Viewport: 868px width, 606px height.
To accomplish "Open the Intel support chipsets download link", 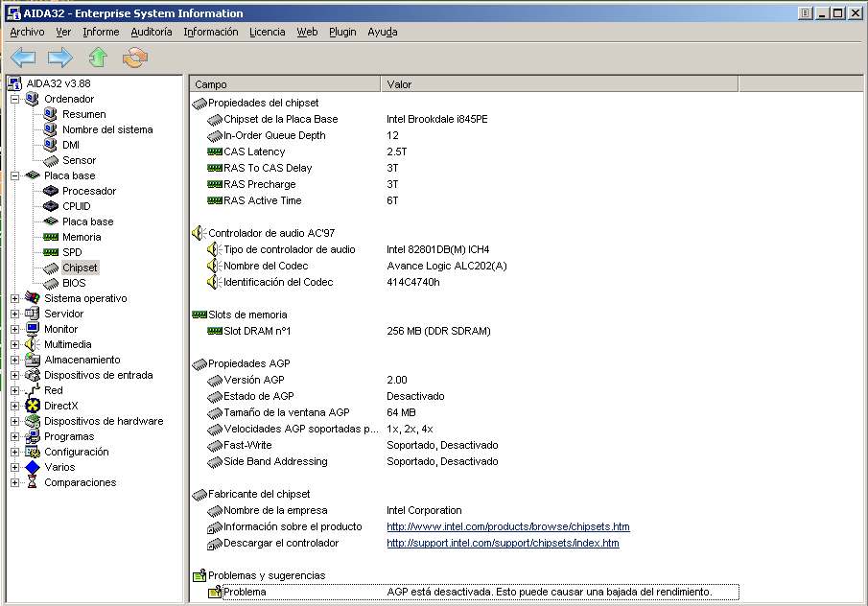I will coord(503,543).
